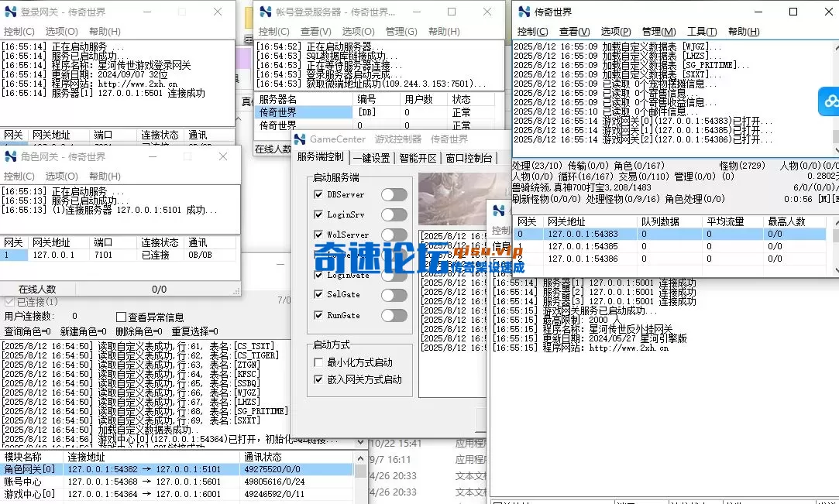Click log line 加载自定义数据表 [SG_PRITIME]
Image resolution: width=839 pixels, height=504 pixels.
(x=631, y=65)
